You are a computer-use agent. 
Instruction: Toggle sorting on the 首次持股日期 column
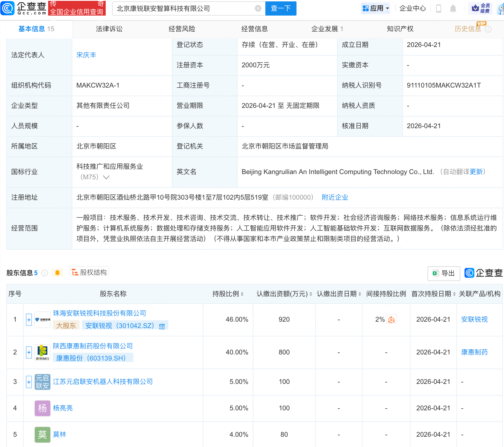(455, 294)
